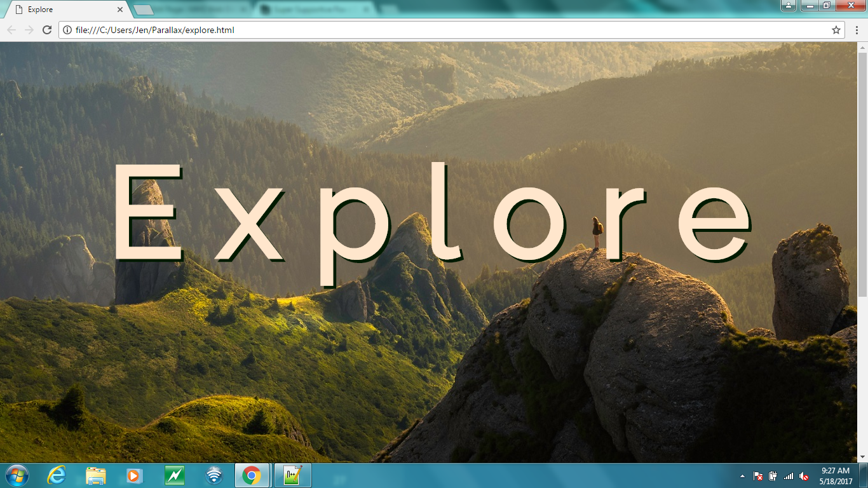Click the scrollbar down arrow
This screenshot has height=488, width=868.
click(x=862, y=457)
